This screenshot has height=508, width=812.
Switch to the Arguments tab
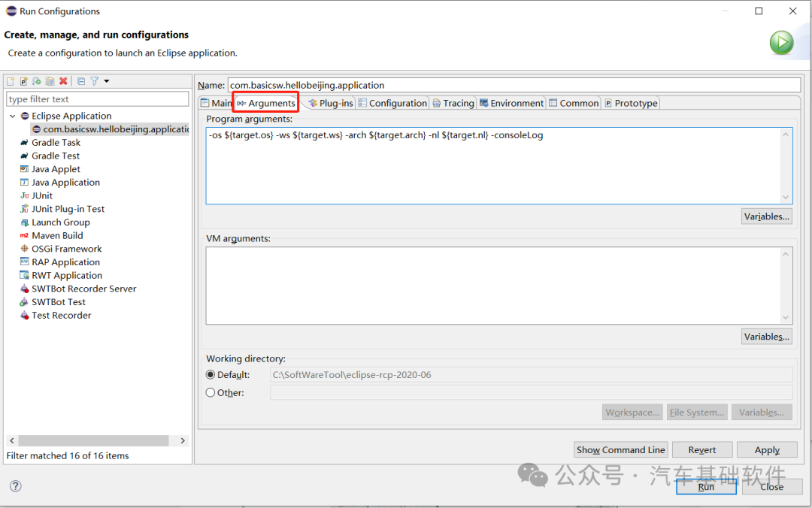click(265, 103)
